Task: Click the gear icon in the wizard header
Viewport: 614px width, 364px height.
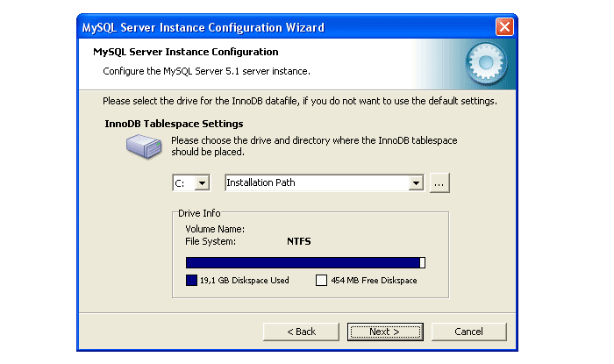Action: [x=482, y=62]
